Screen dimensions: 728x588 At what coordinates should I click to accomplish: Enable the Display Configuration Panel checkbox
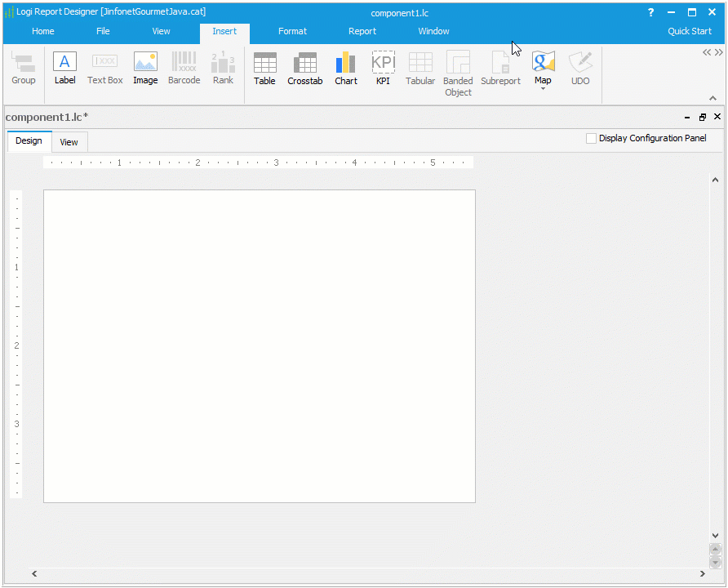[x=592, y=138]
